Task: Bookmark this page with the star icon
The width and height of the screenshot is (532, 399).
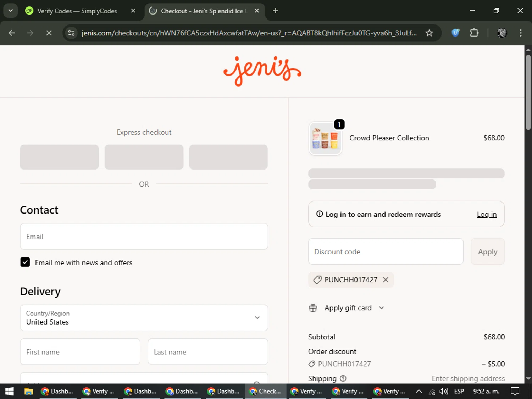Action: (x=429, y=33)
